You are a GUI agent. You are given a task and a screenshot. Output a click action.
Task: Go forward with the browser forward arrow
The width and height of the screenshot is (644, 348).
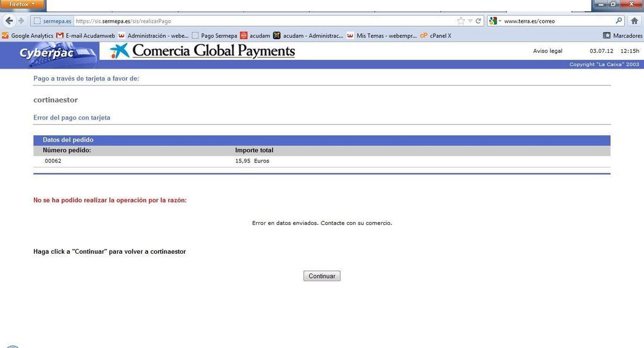point(22,21)
